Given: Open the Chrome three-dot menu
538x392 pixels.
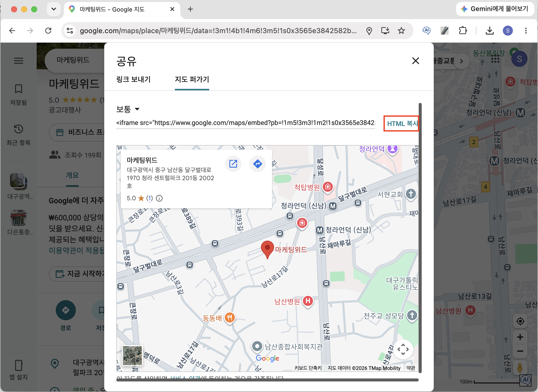Looking at the screenshot, I should click(x=526, y=31).
